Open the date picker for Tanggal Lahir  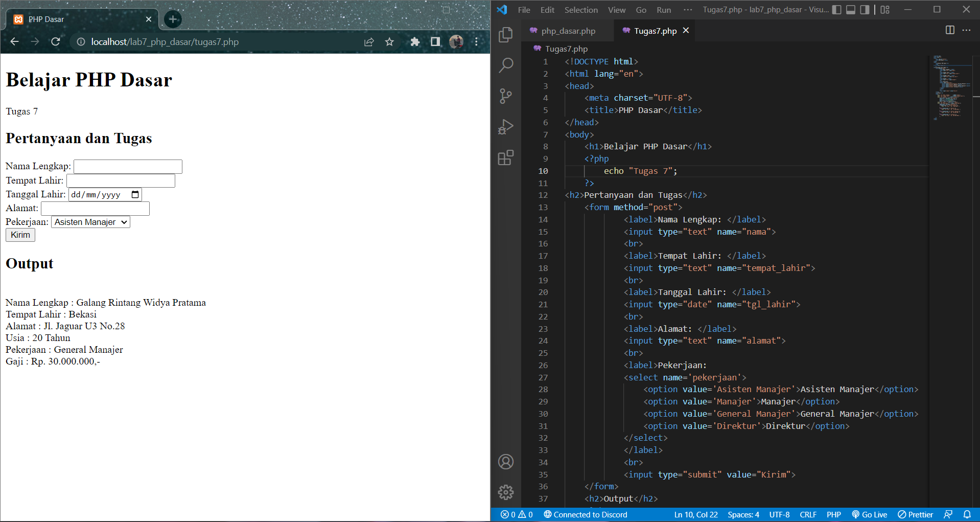(x=134, y=194)
